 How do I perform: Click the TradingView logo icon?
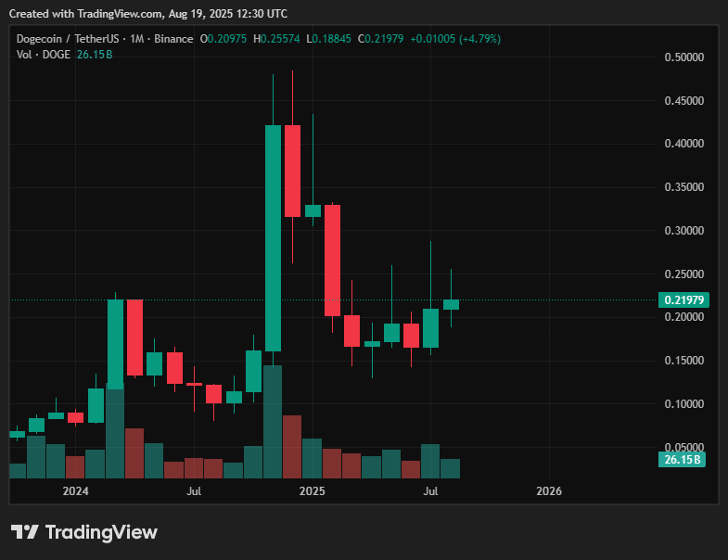click(25, 532)
